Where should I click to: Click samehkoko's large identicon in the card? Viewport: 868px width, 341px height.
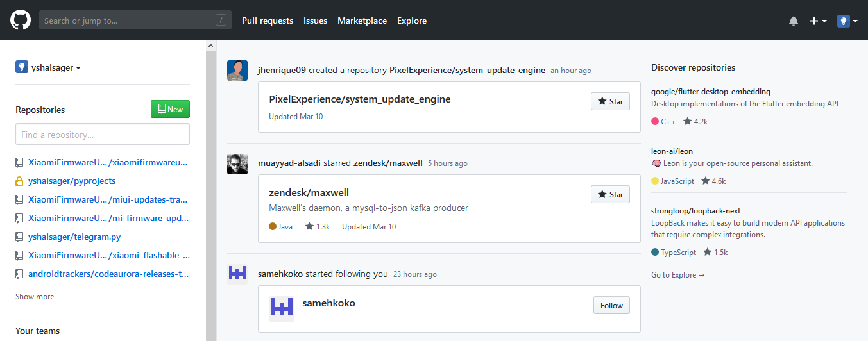282,306
